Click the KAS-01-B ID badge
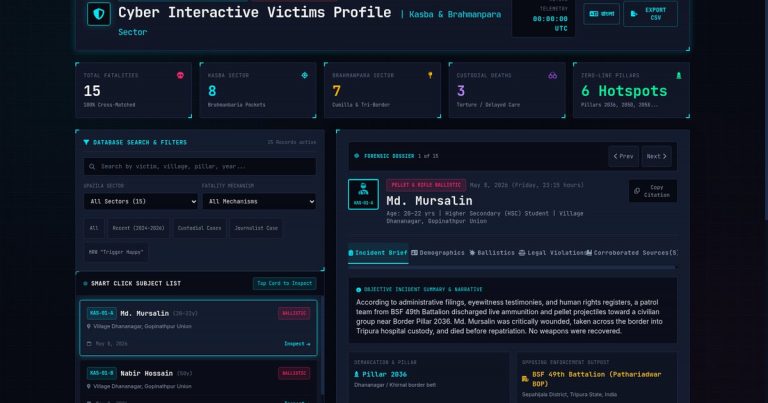 pos(102,373)
